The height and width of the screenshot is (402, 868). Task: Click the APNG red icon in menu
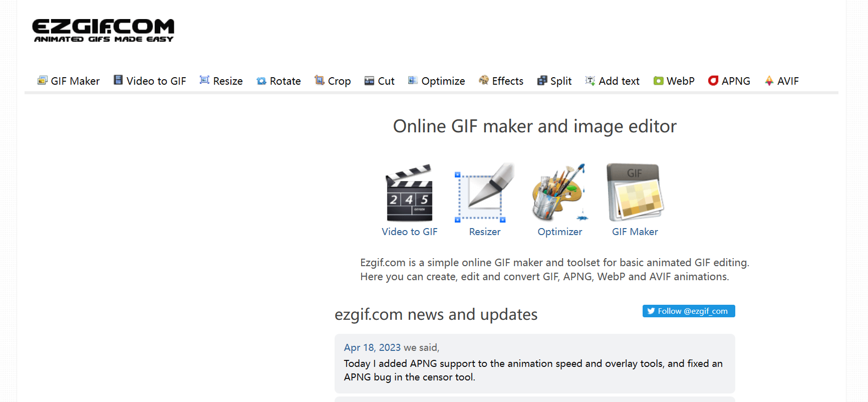[x=713, y=81]
